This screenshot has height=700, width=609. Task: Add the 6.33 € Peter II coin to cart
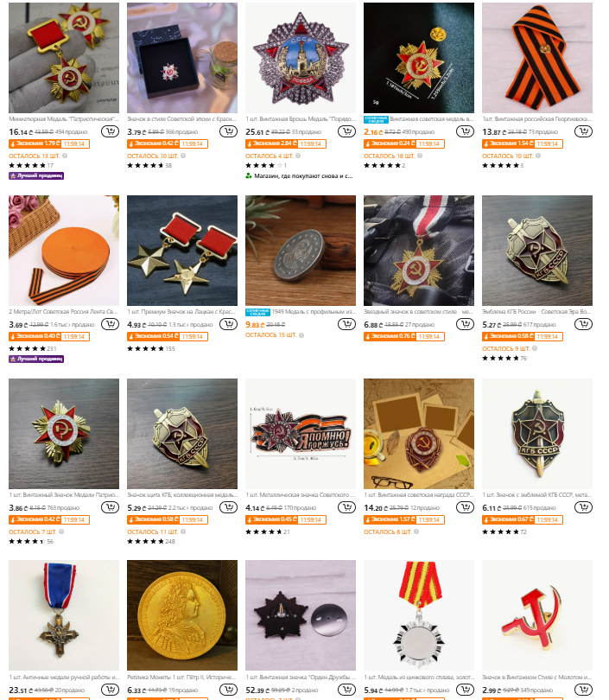[x=228, y=690]
